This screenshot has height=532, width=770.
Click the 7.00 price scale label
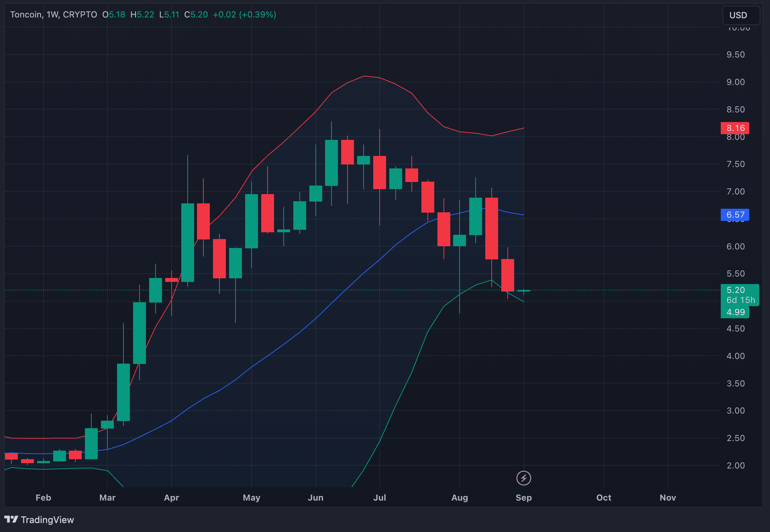tap(736, 192)
